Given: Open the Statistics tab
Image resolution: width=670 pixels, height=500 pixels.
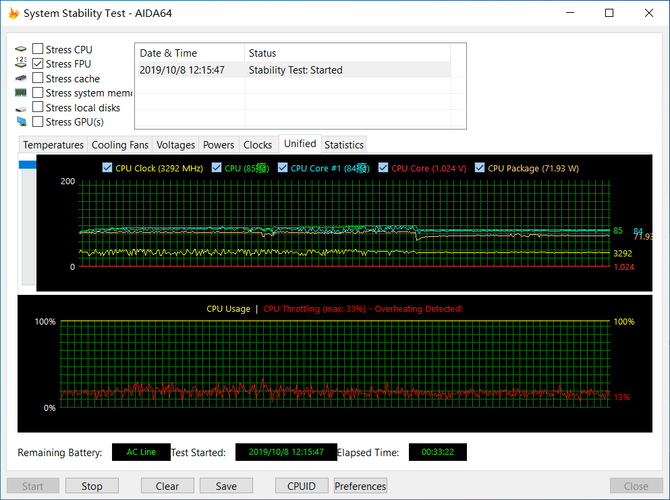Looking at the screenshot, I should (x=344, y=145).
